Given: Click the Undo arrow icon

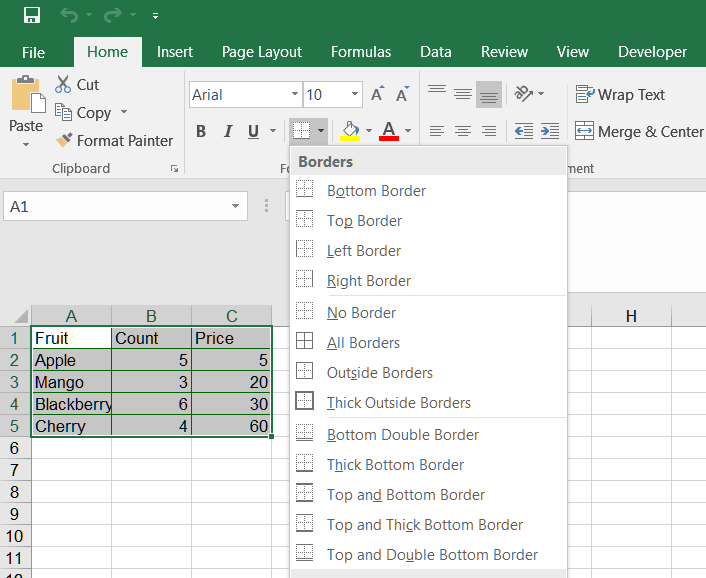Looking at the screenshot, I should 69,16.
